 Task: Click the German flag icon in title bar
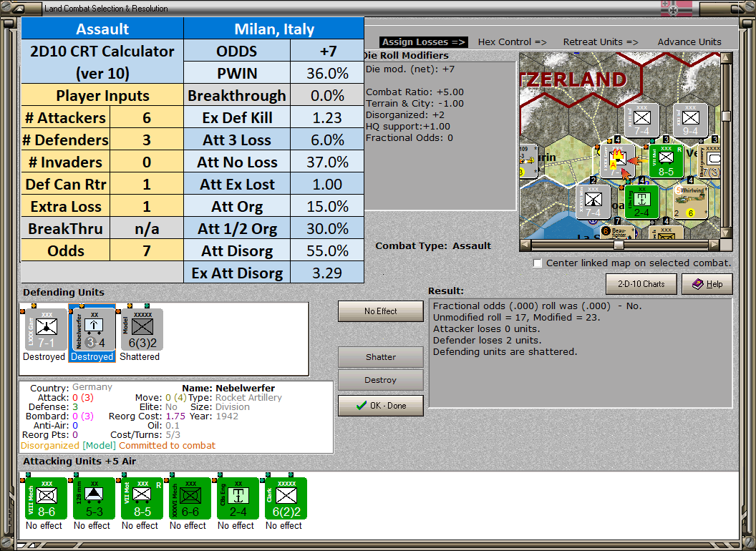[x=677, y=8]
